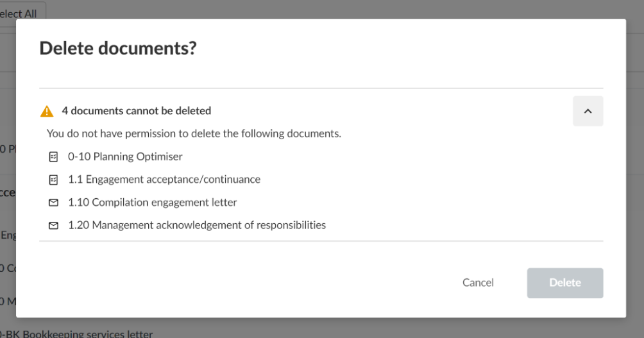Click the envelope icon beside 1.20 Management acknowledgement
644x338 pixels.
coord(54,226)
